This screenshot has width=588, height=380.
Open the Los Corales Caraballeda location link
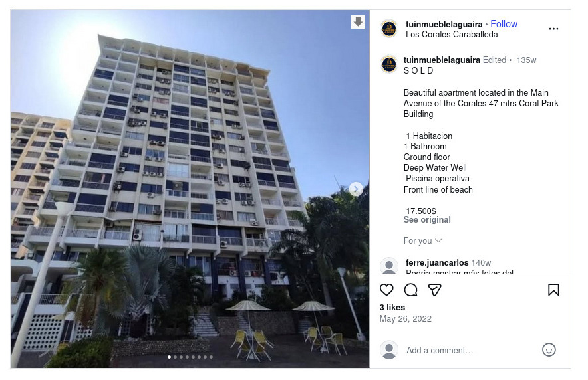pos(452,35)
